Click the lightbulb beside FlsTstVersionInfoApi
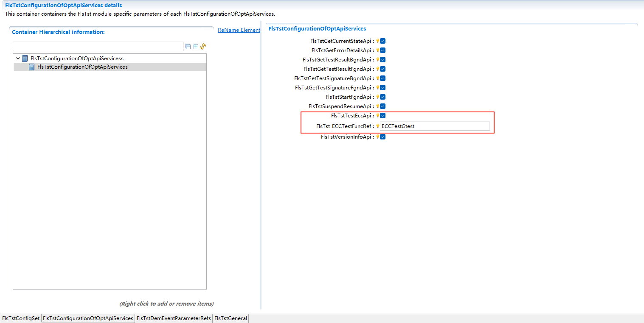Viewport: 644px width, 323px height. 377,136
